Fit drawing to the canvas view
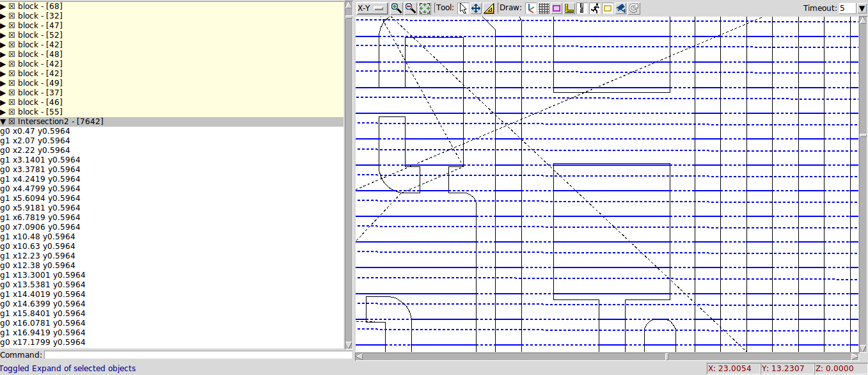Image resolution: width=868 pixels, height=375 pixels. tap(425, 8)
